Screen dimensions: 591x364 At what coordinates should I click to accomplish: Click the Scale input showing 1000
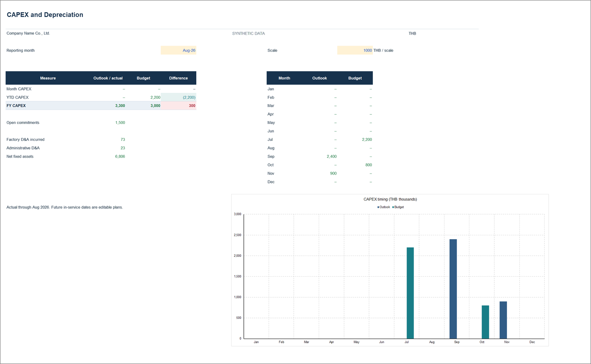pyautogui.click(x=355, y=50)
